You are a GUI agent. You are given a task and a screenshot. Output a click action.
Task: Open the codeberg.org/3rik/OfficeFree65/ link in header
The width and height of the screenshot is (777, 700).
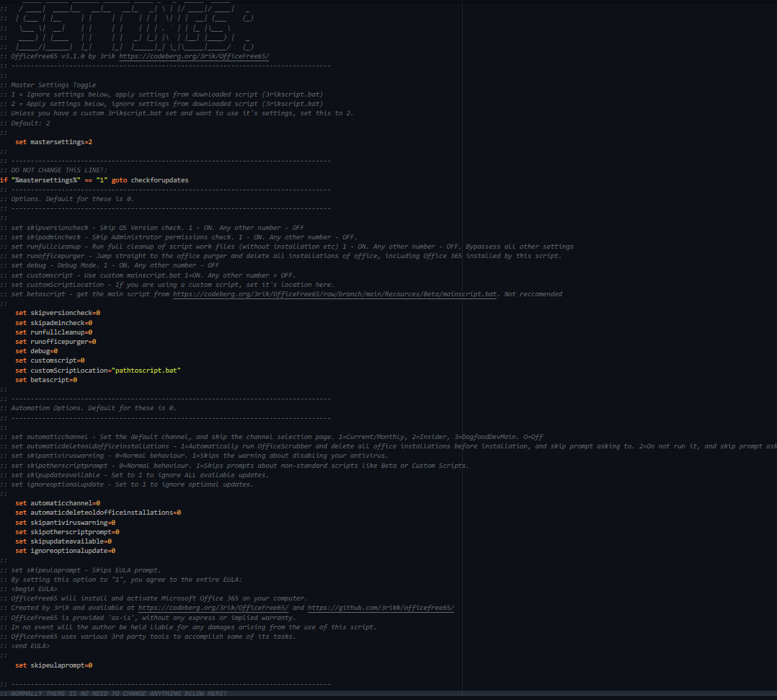(x=194, y=56)
